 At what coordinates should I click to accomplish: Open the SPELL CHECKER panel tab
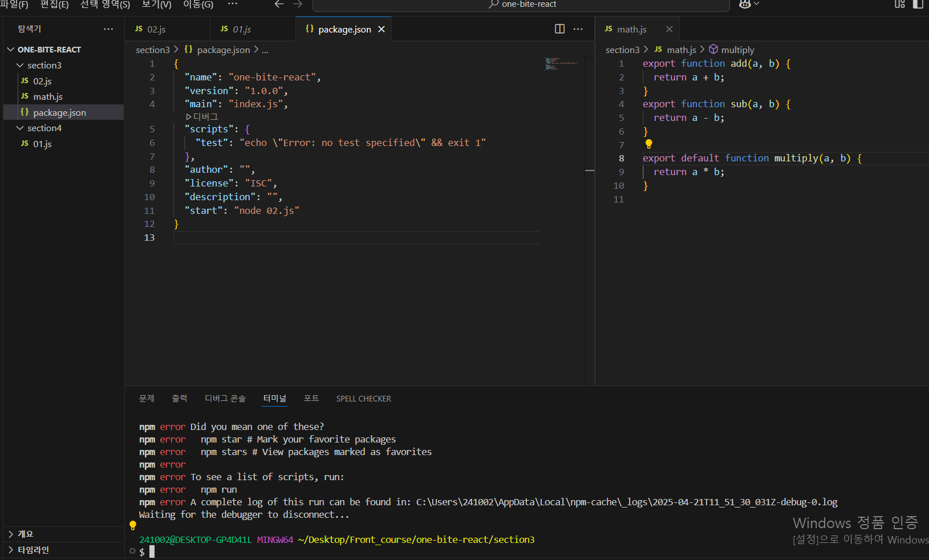364,399
